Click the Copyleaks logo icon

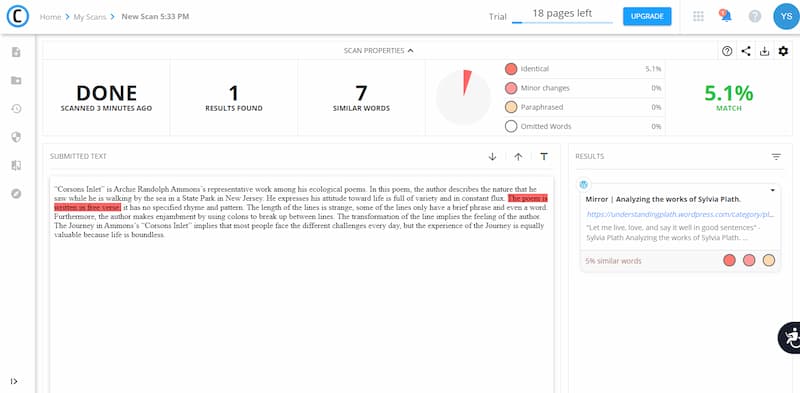tap(18, 16)
